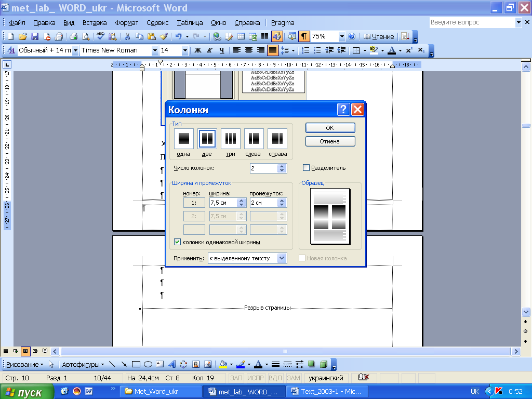Open the style dropdown 'Обычный + 14'
Image resolution: width=532 pixels, height=399 pixels.
[x=75, y=50]
